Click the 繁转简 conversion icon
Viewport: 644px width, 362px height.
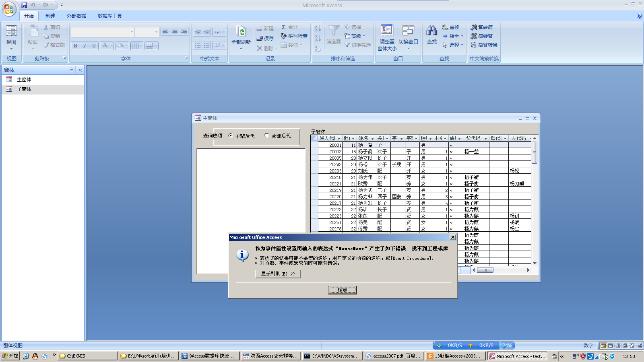(x=474, y=27)
